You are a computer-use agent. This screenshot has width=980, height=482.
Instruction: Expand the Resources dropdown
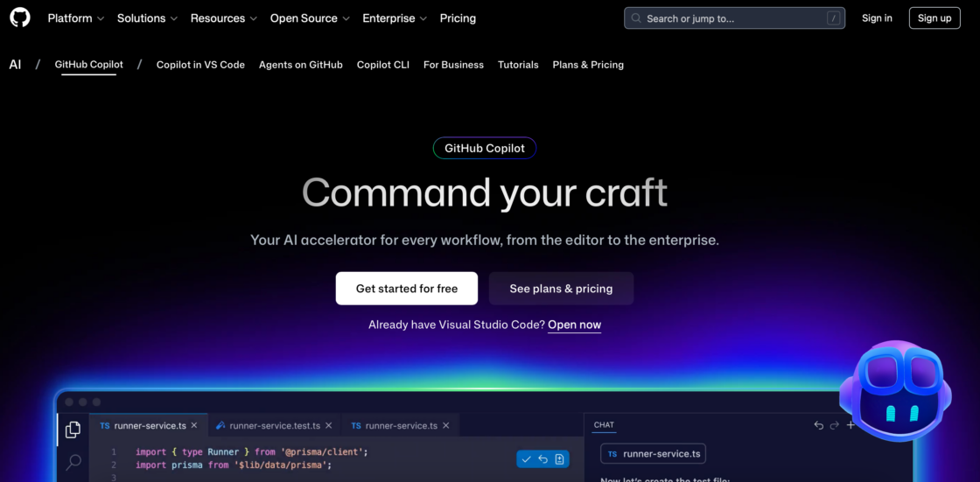click(x=224, y=18)
